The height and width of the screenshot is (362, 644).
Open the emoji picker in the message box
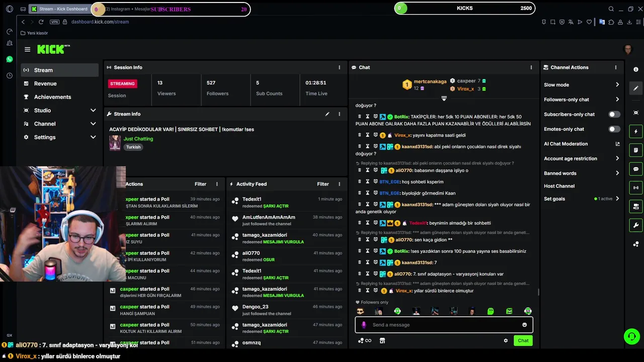(x=524, y=325)
